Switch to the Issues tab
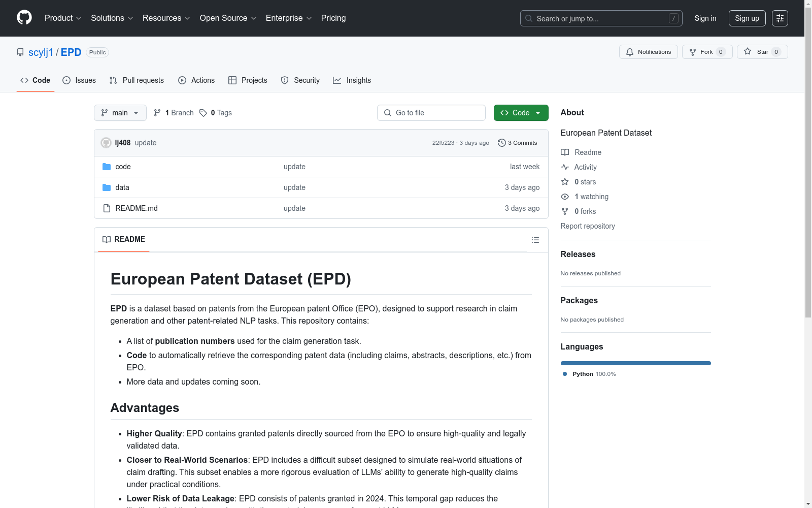This screenshot has height=508, width=812. click(79, 80)
